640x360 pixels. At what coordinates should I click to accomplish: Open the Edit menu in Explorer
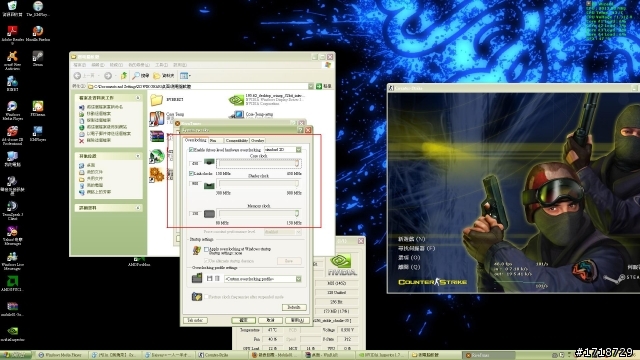pos(98,65)
